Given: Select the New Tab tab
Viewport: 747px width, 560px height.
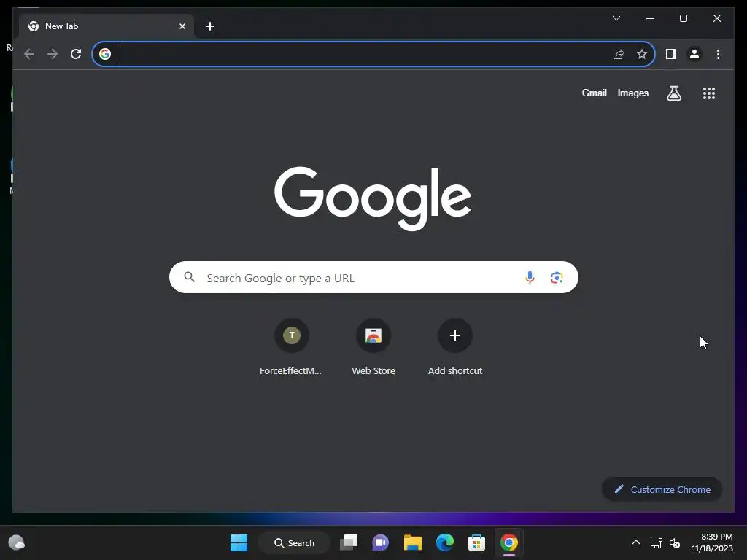Looking at the screenshot, I should click(107, 26).
